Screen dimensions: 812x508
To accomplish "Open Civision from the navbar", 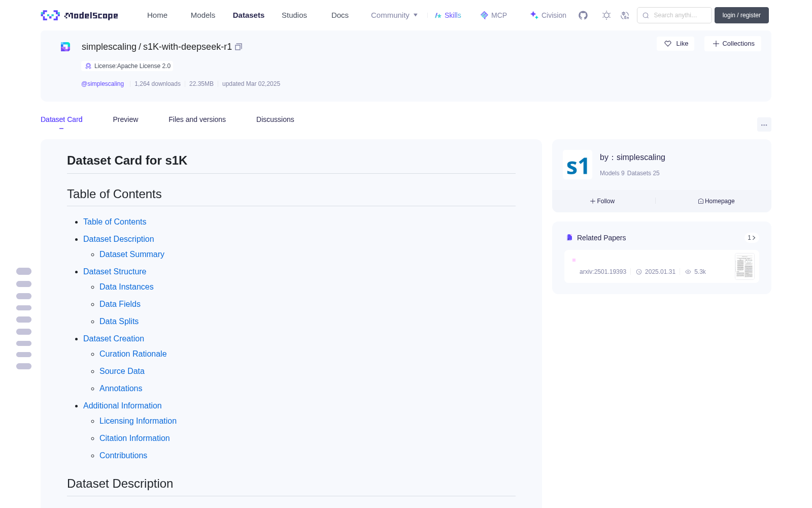I will pyautogui.click(x=548, y=15).
